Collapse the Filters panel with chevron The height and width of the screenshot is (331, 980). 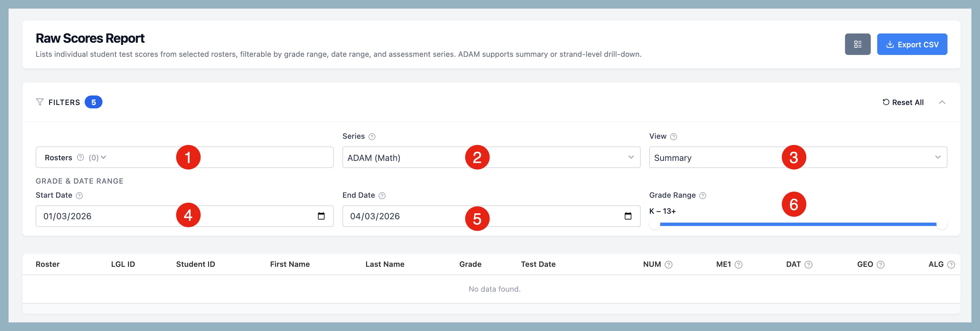[942, 102]
